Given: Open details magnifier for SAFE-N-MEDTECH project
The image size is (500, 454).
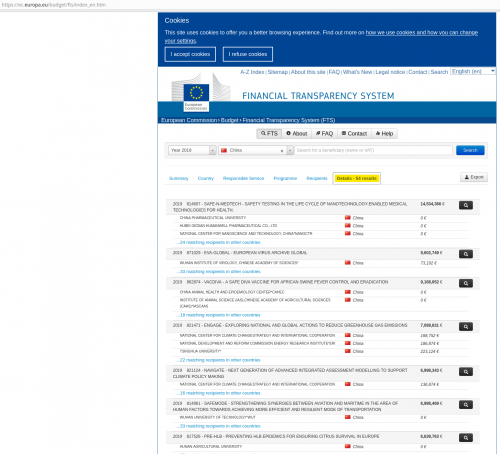Looking at the screenshot, I should coord(466,205).
